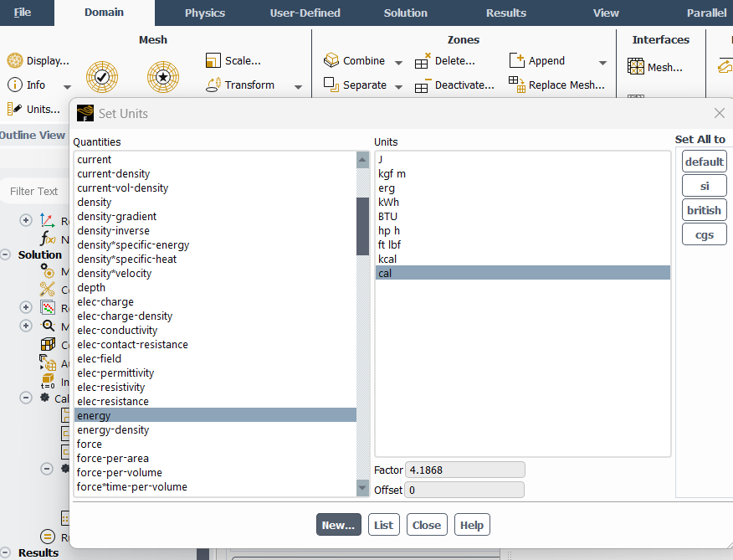Select "force" in the Quantities list
Viewport: 733px width, 560px height.
pyautogui.click(x=215, y=444)
